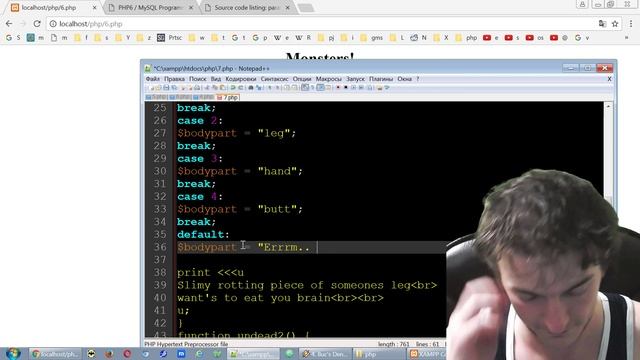Open the Prtsc bookmark
Screen dimensions: 640x360
click(170, 38)
